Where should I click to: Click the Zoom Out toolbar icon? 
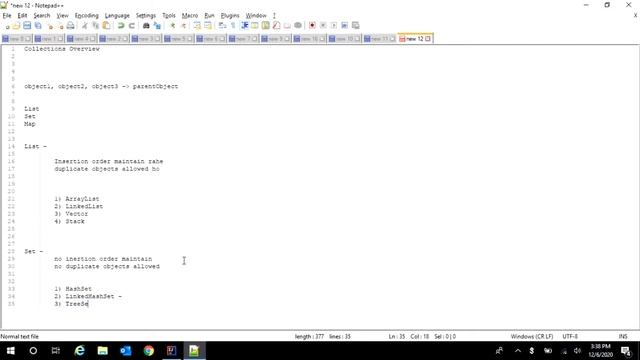(184, 26)
